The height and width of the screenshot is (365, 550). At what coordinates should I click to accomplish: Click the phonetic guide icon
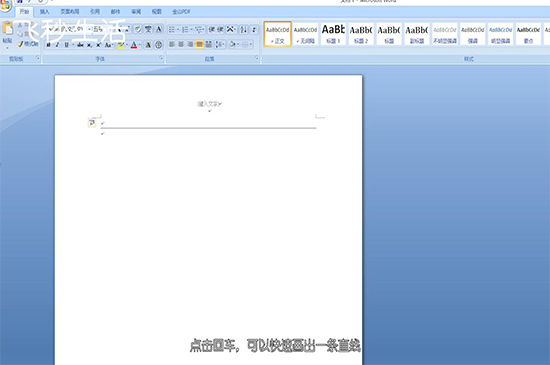click(x=148, y=29)
